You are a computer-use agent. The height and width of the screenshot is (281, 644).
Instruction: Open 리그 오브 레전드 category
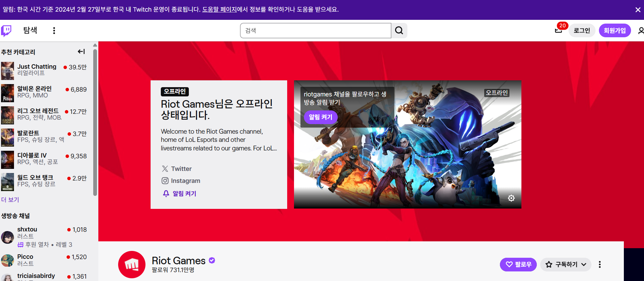tap(44, 115)
